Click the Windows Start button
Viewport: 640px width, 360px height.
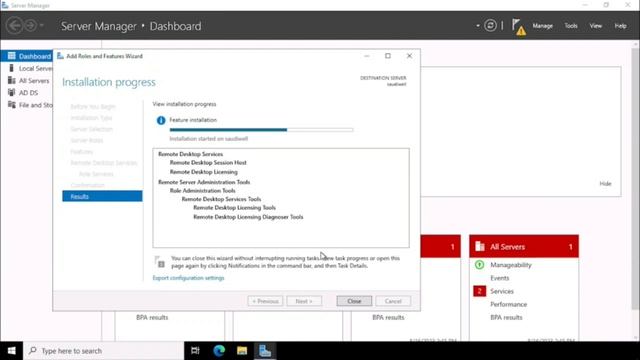pos(11,351)
